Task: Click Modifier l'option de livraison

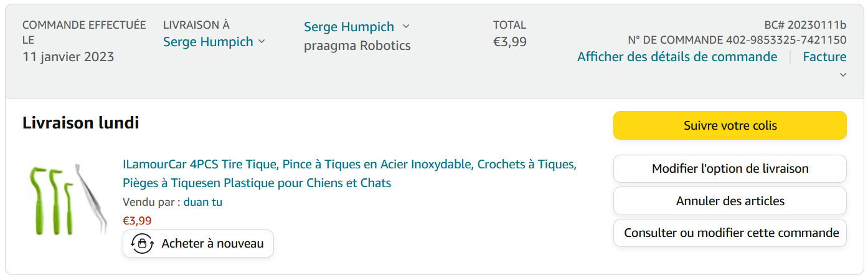Action: pos(730,168)
